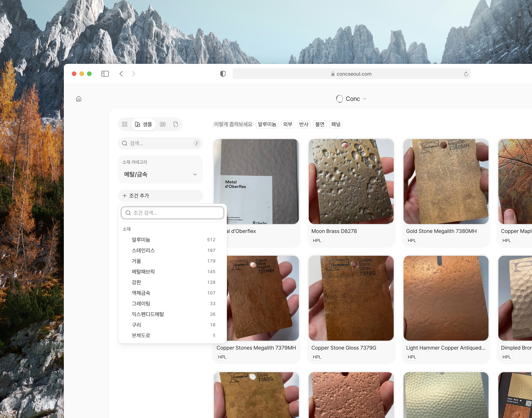Open the Copper Stones Megalith 7379MH image
Screen dimensions: 532x418
[x=263, y=298]
